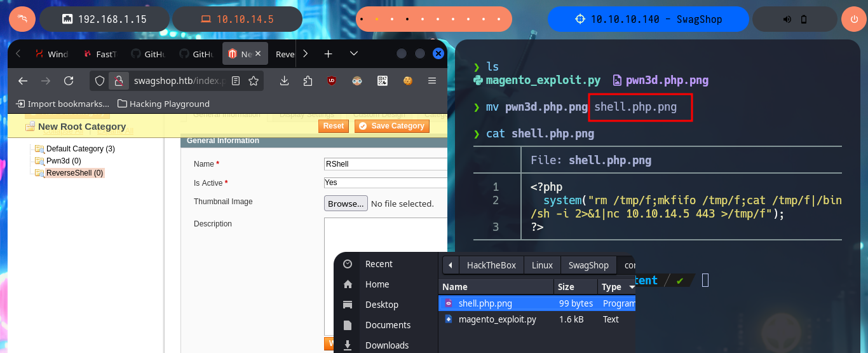Click the swagshop.htb address bar
Viewport: 868px width, 353px height.
[179, 81]
